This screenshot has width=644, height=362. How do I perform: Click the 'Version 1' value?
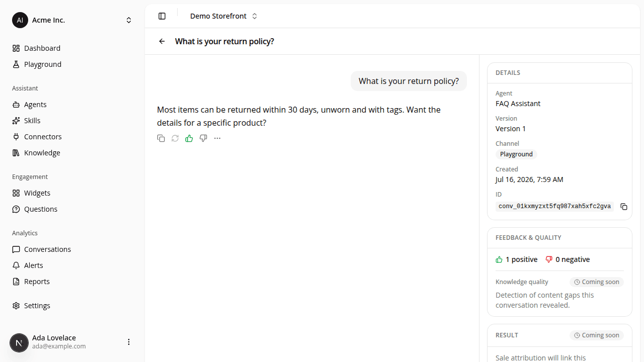point(511,129)
